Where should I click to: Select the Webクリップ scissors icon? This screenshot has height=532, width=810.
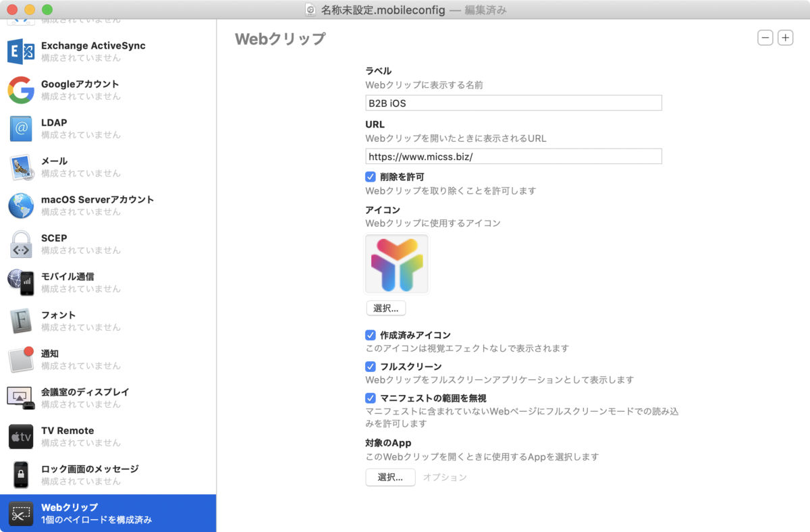point(21,513)
